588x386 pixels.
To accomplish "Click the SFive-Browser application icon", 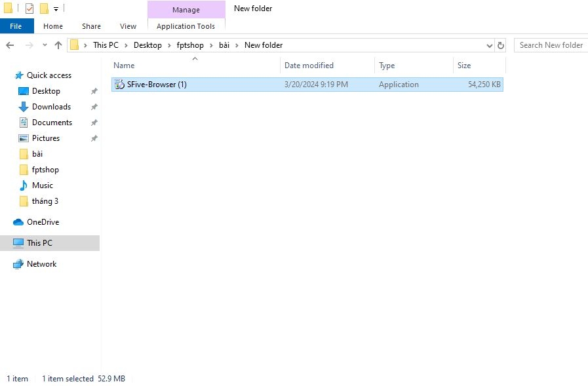I will (x=119, y=85).
